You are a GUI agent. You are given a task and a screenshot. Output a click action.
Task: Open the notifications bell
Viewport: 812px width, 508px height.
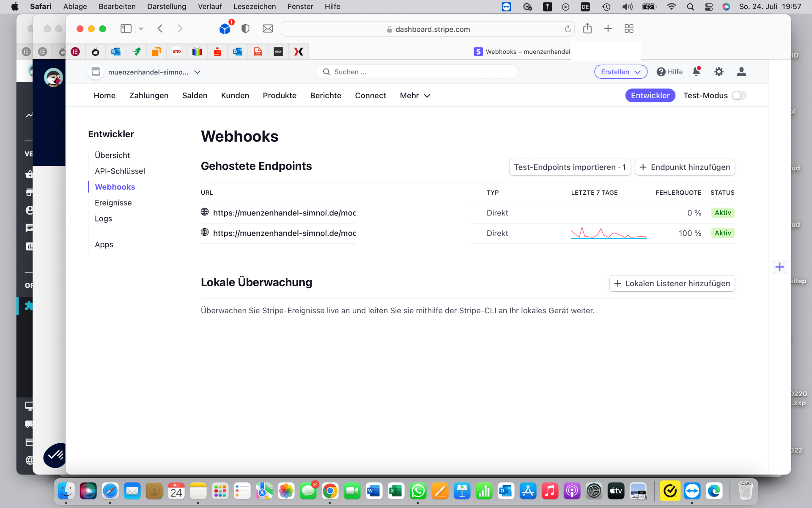tap(696, 72)
